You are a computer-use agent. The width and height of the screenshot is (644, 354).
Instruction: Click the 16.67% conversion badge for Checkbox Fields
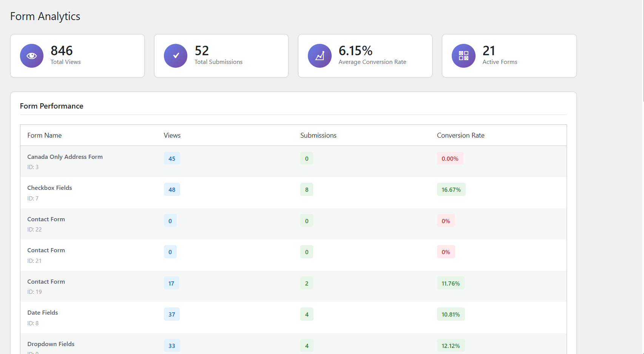click(x=451, y=189)
